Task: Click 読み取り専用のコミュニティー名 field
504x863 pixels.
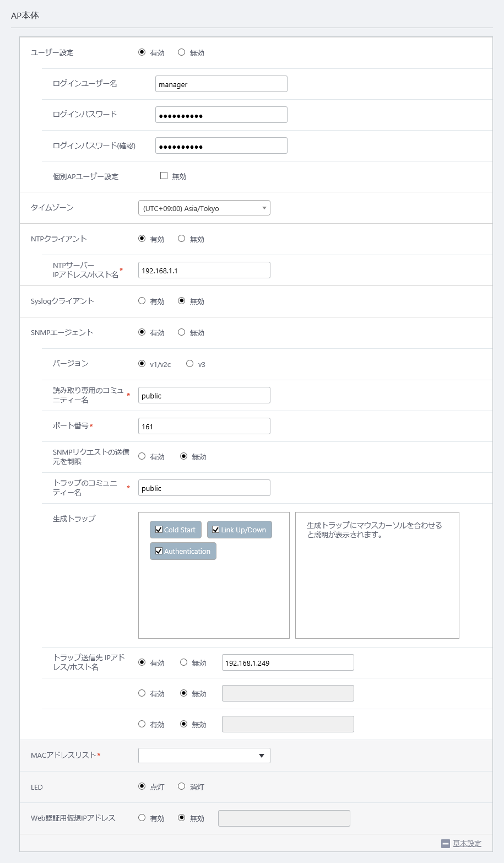Action: click(x=204, y=395)
